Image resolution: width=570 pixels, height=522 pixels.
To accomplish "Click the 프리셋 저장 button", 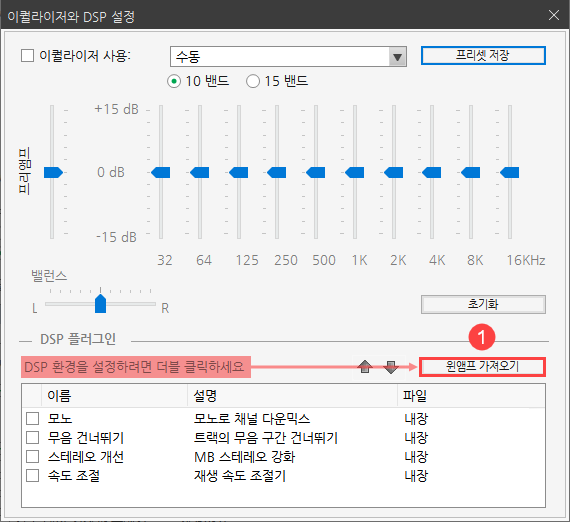I will point(483,56).
